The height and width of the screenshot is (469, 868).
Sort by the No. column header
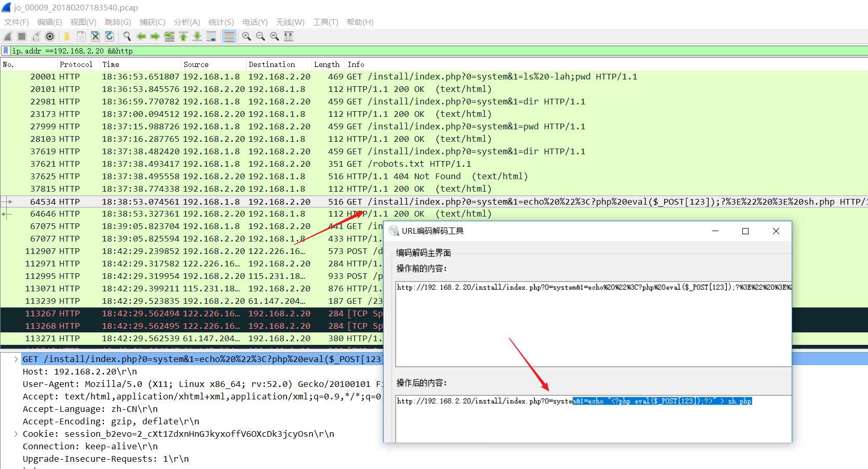(29, 64)
